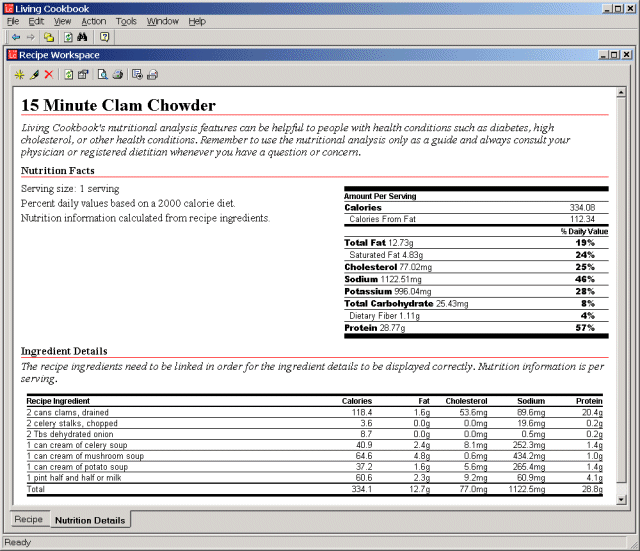Click the scroll down arrow of the recipe pane
This screenshot has width=640, height=551.
[x=621, y=500]
